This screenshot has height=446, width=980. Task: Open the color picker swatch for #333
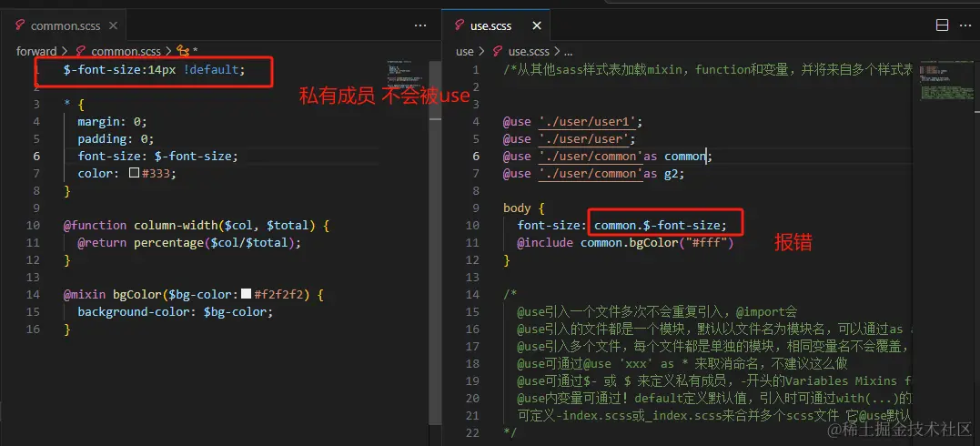coord(135,173)
